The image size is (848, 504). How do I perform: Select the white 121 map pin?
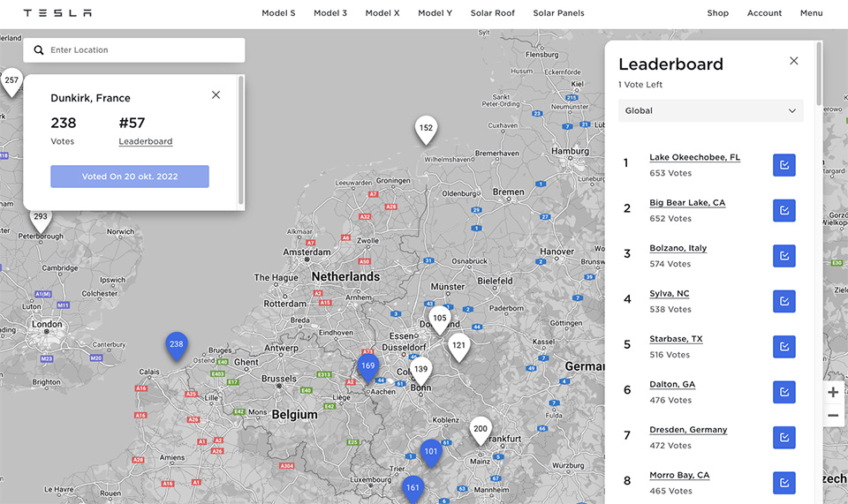click(x=458, y=347)
